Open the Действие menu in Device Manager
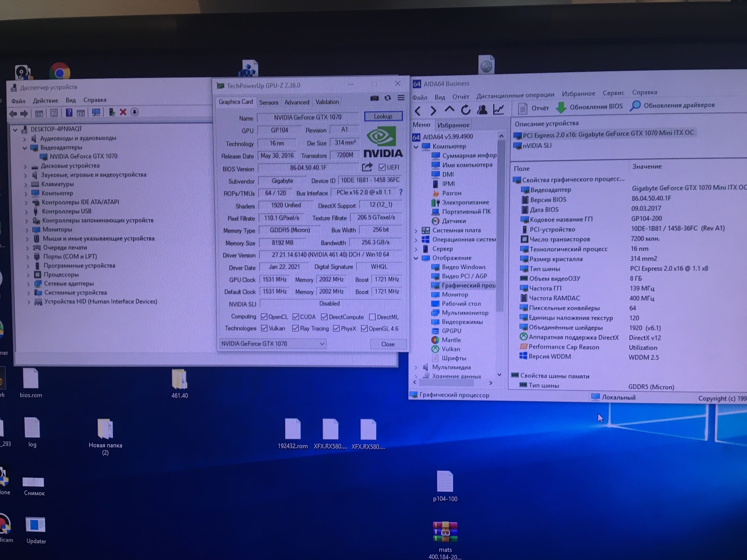The image size is (747, 560). point(45,101)
